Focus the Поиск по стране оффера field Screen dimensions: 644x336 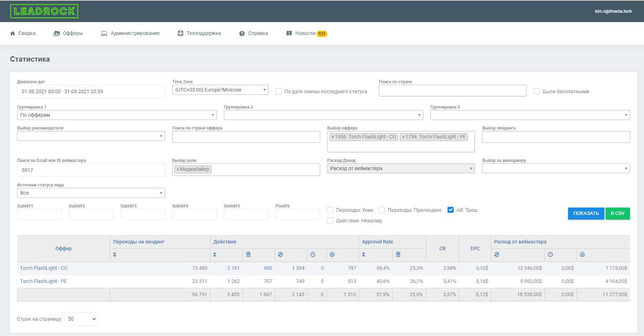pyautogui.click(x=246, y=137)
